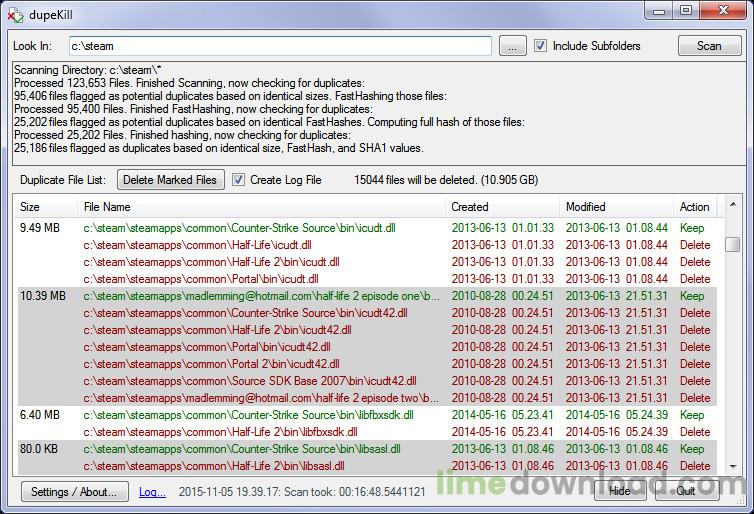Screen dimensions: 754x514
Task: Click the file list scroll up arrow
Action: click(x=732, y=205)
